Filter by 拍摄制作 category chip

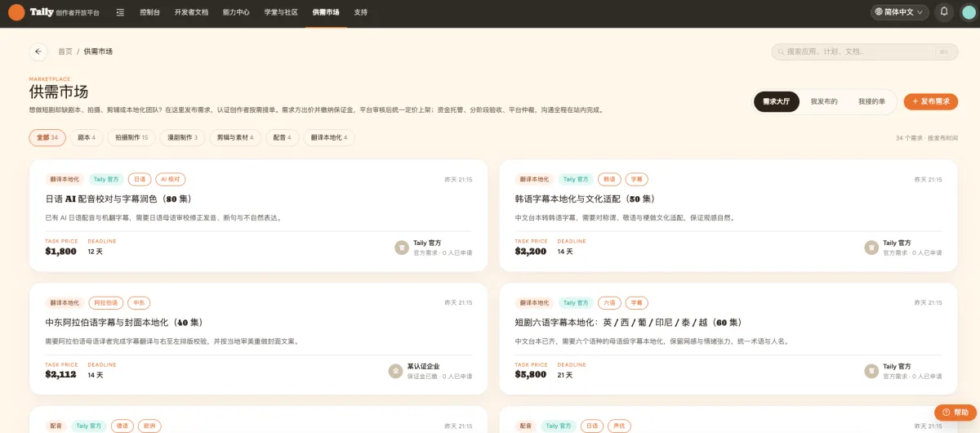coord(131,137)
